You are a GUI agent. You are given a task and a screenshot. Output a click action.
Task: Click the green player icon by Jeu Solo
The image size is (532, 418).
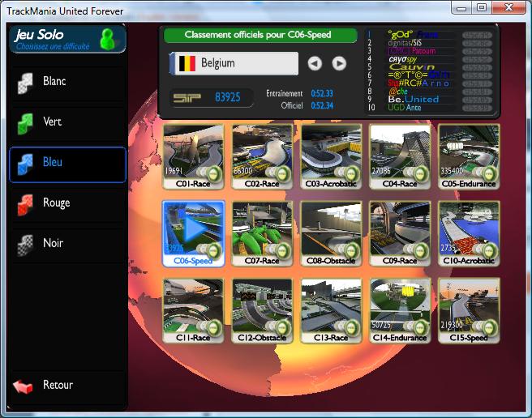107,39
